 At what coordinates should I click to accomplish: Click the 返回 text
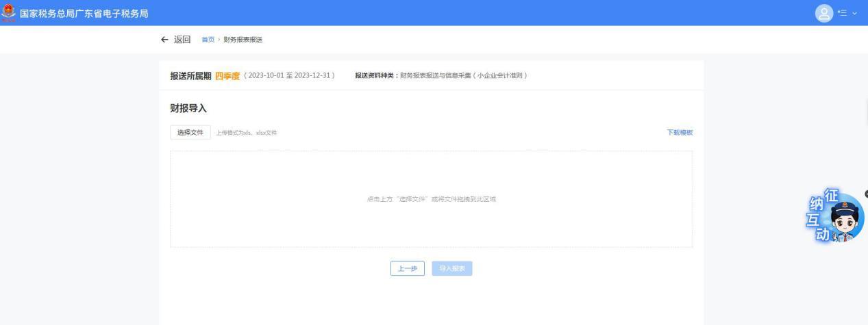click(182, 39)
